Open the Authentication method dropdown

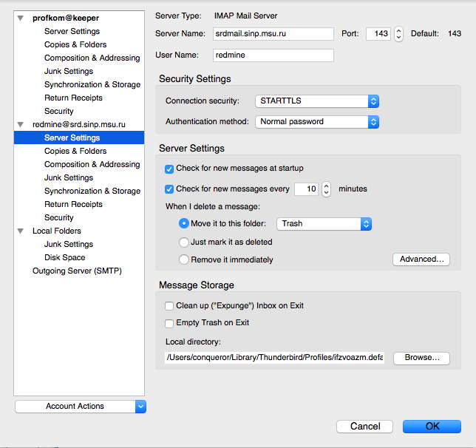pos(316,122)
